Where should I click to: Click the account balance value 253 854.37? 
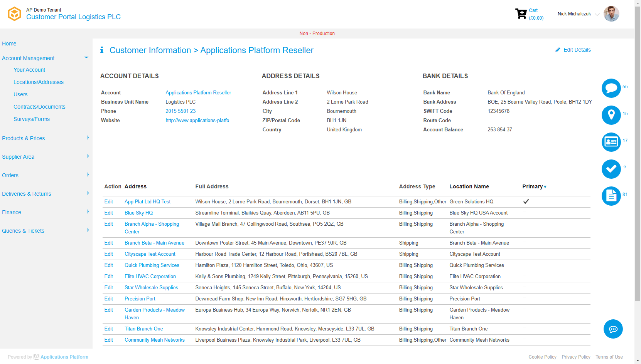pyautogui.click(x=499, y=129)
